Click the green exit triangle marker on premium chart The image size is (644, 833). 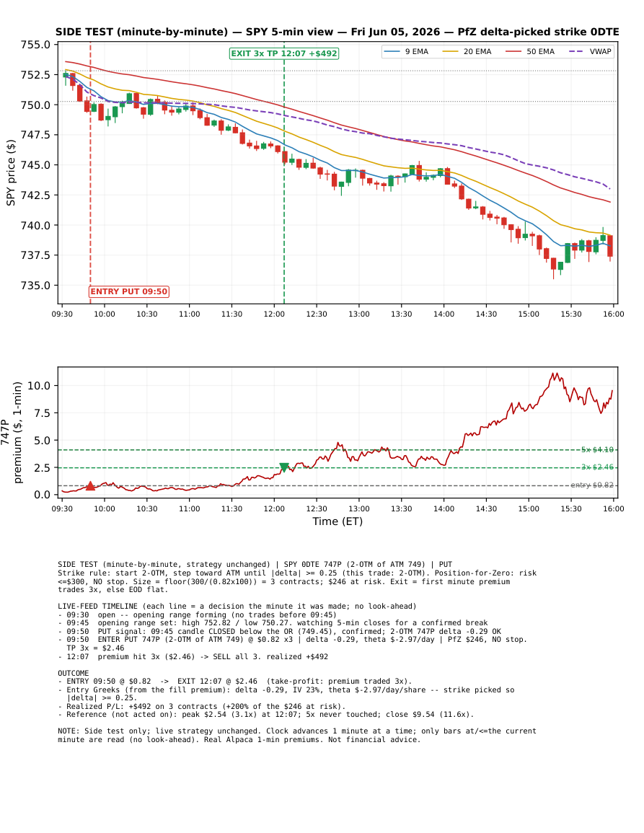[x=284, y=467]
